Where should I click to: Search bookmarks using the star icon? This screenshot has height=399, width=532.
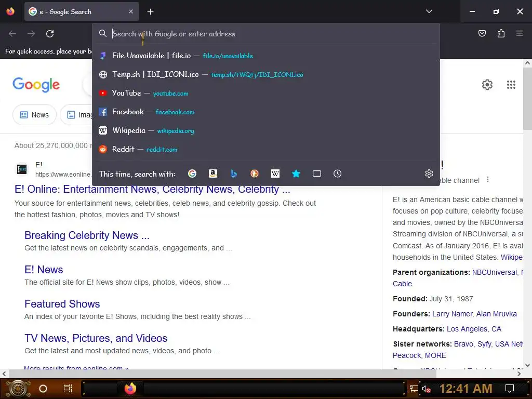296,174
